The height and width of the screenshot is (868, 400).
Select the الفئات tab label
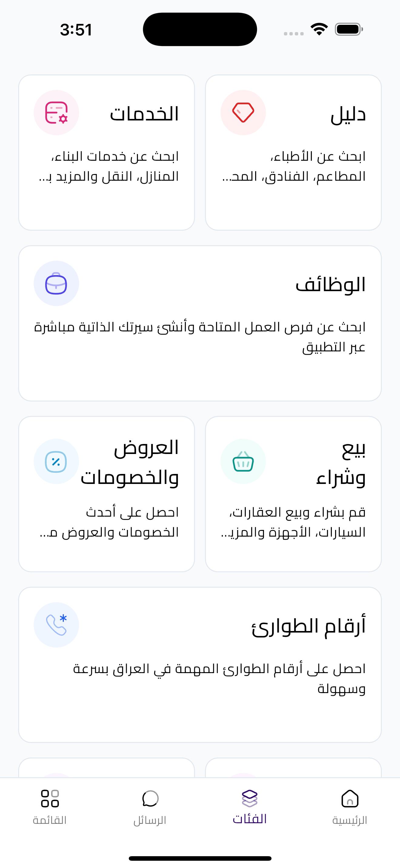tap(250, 819)
